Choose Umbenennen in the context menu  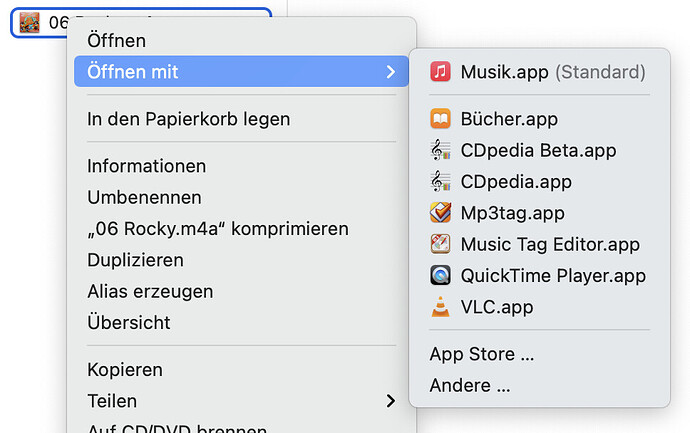(144, 197)
